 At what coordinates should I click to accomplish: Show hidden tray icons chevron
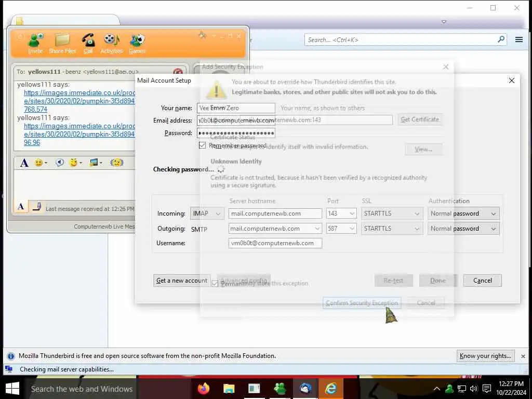coord(436,389)
